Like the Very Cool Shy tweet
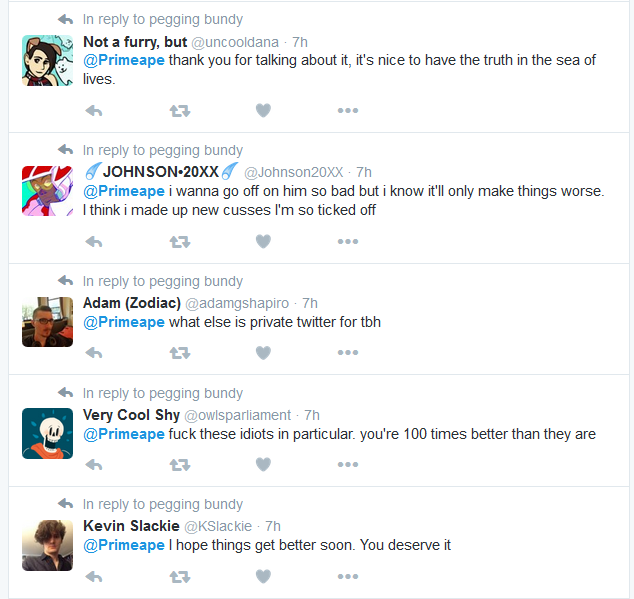This screenshot has height=599, width=634. pyautogui.click(x=263, y=464)
